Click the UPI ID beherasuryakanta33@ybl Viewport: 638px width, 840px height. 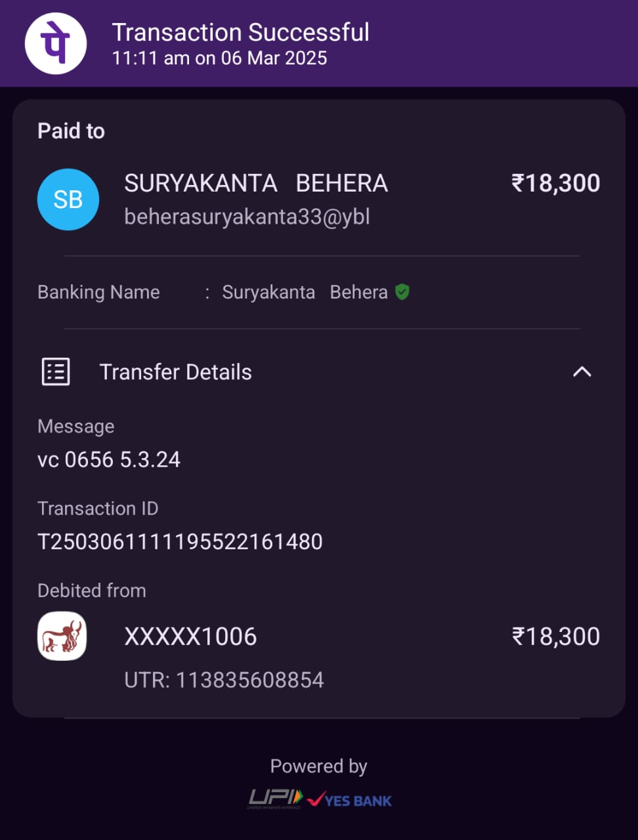tap(247, 217)
